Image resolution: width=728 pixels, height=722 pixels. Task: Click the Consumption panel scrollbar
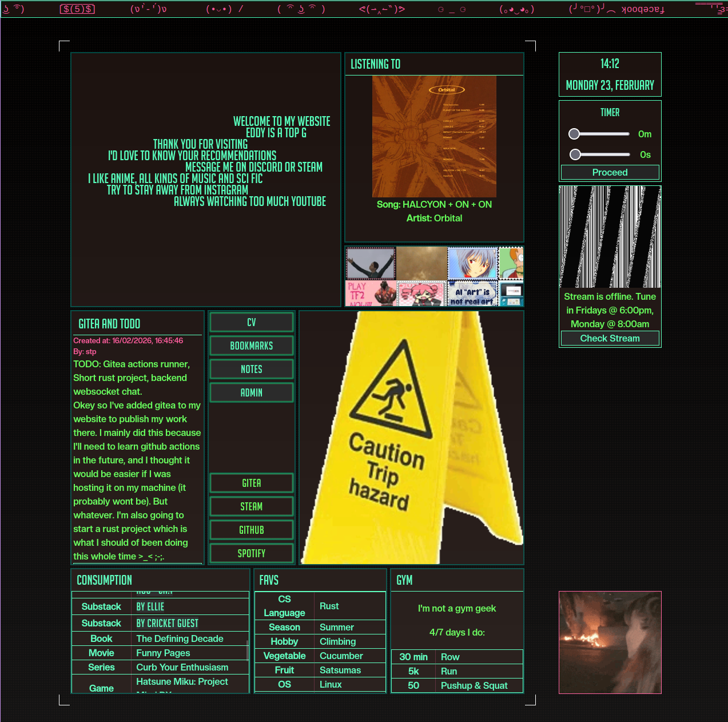coord(247,650)
